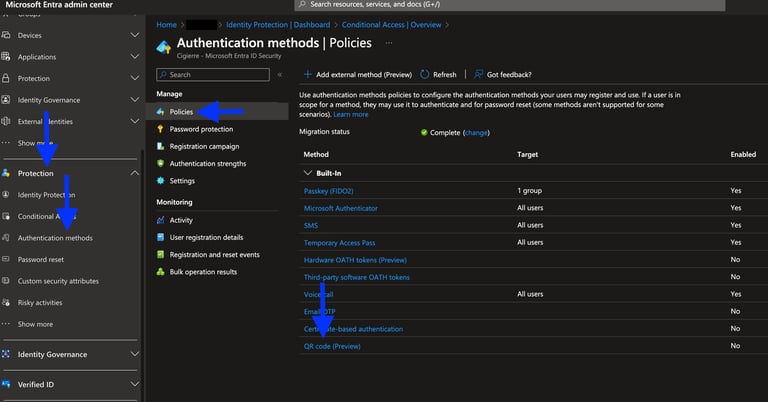
Task: Click the Custom security attributes icon
Action: tap(6, 281)
